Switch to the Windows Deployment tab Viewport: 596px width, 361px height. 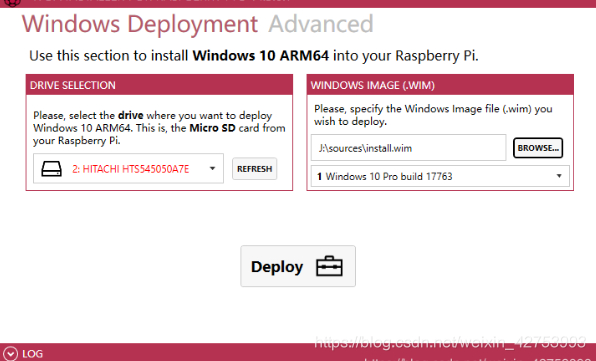pyautogui.click(x=140, y=24)
